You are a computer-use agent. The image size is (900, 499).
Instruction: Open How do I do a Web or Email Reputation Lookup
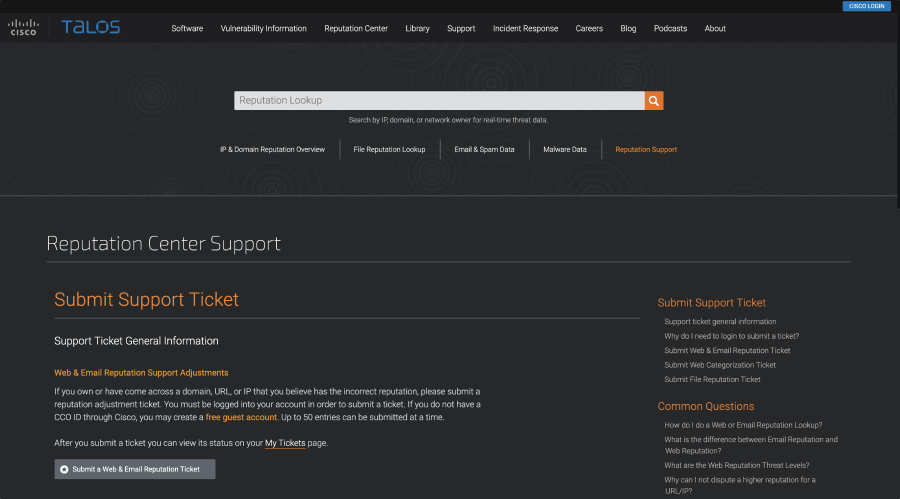point(743,425)
